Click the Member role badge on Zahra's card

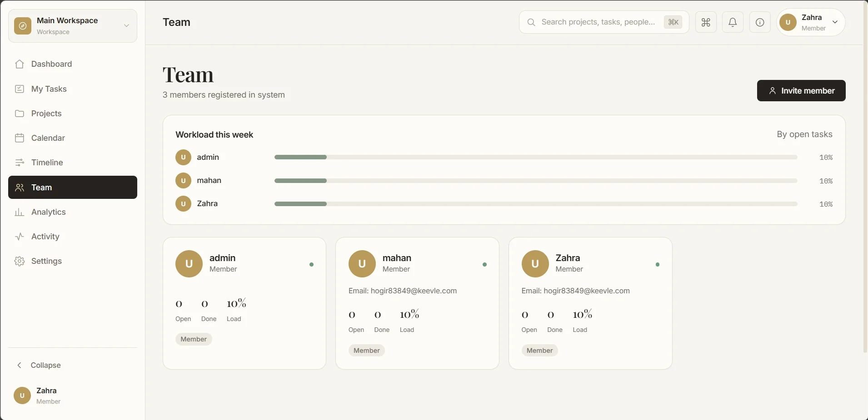click(540, 351)
